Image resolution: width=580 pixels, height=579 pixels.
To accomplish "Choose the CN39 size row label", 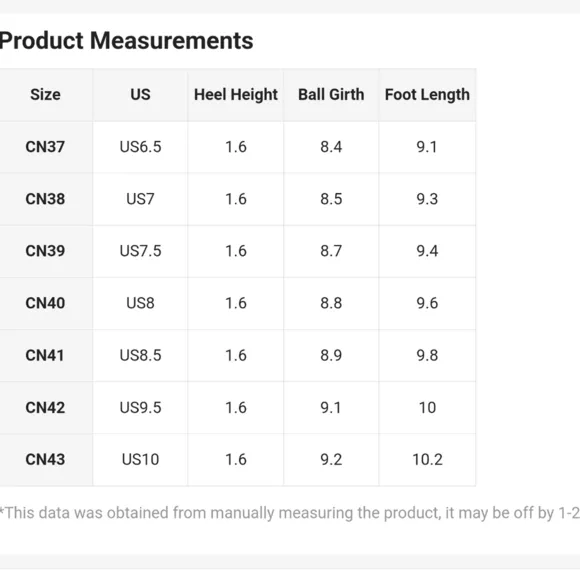I will [x=45, y=251].
